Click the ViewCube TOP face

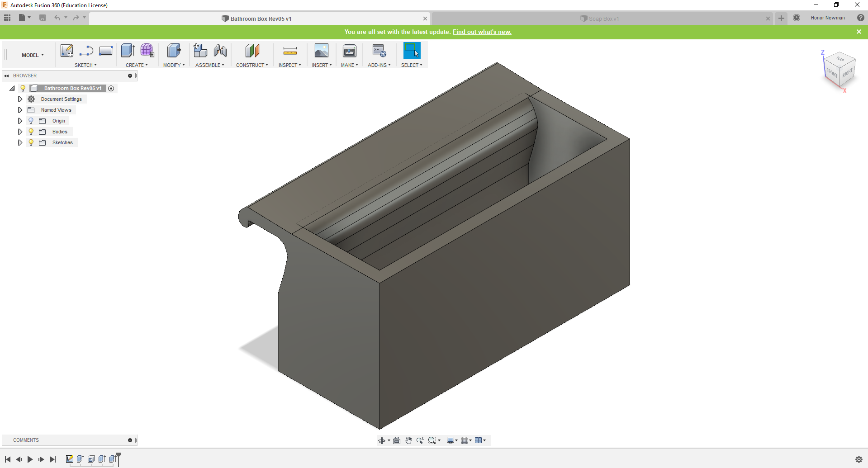tap(840, 59)
